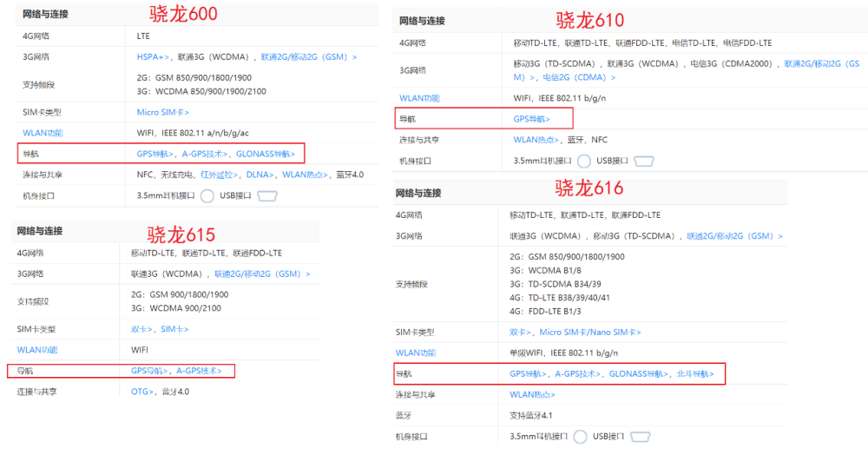Open A-GPS技术 link in 骁龙600 table
868x455 pixels.
click(x=205, y=154)
